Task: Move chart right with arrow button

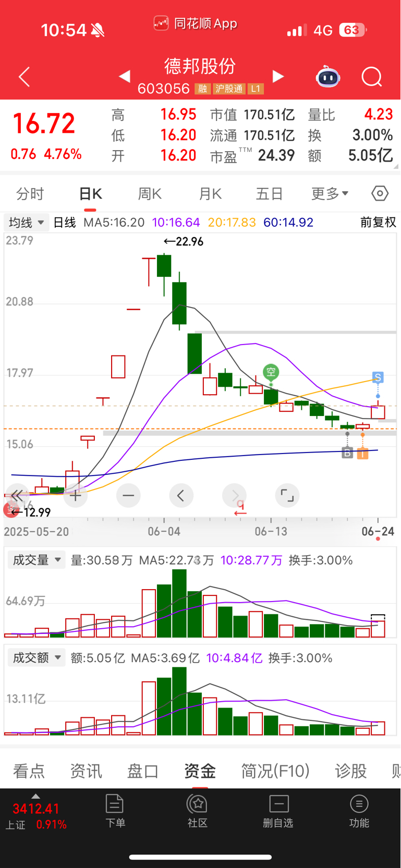Action: point(235,496)
